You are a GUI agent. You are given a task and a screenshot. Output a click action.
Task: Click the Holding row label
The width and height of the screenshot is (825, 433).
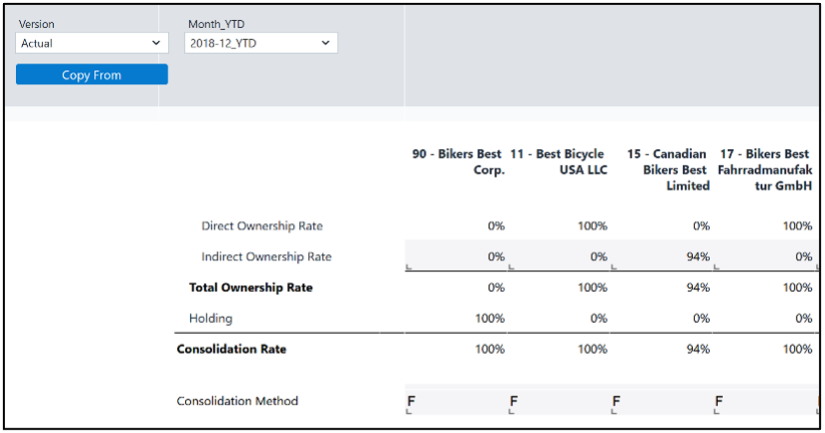pyautogui.click(x=210, y=318)
